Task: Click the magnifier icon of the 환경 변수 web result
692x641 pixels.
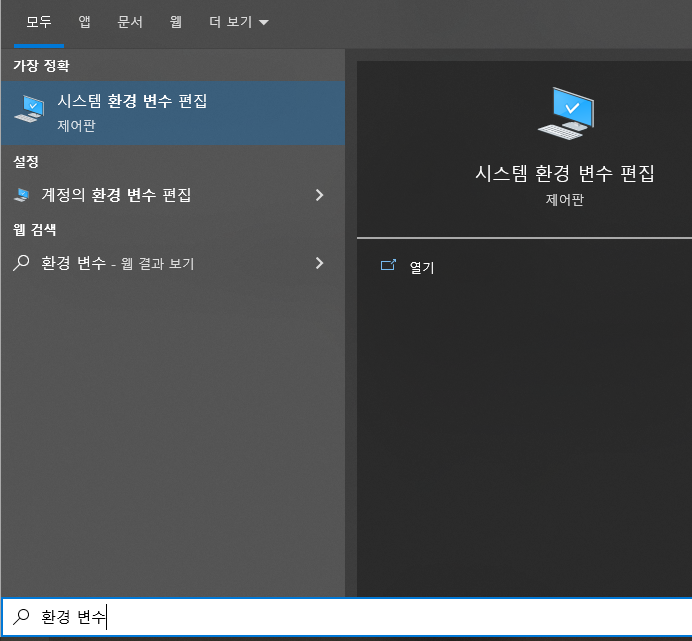Action: tap(21, 263)
